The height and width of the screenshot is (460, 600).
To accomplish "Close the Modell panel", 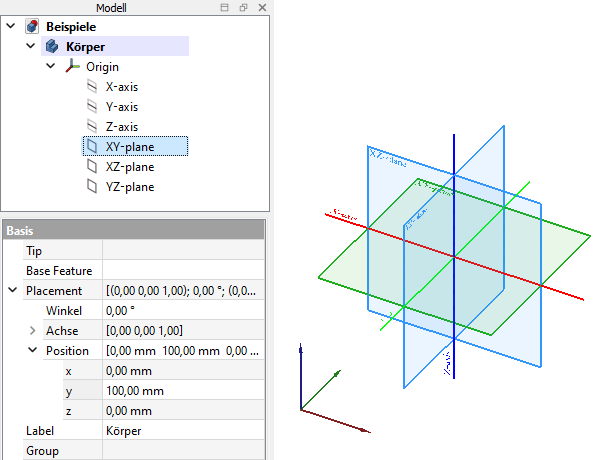I will tap(261, 8).
